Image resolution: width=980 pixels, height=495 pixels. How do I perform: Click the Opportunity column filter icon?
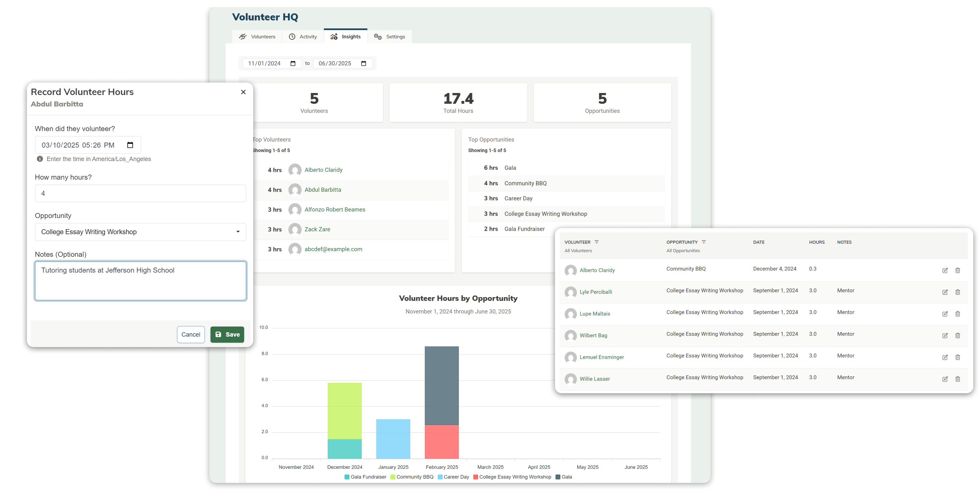click(x=704, y=242)
